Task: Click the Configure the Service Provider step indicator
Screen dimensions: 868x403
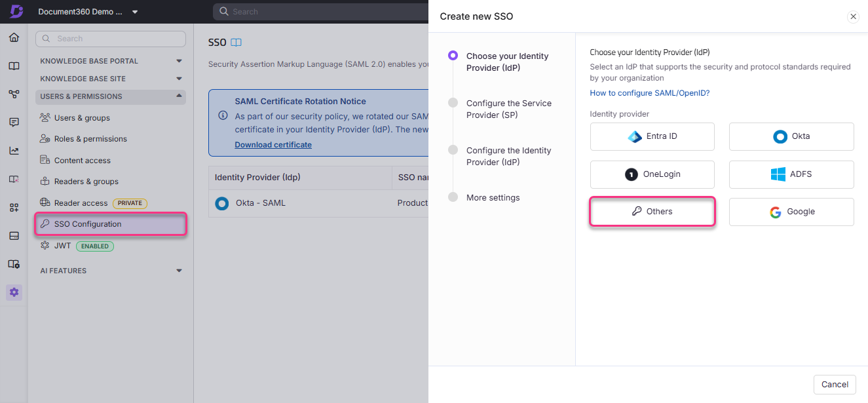Action: tap(508, 109)
